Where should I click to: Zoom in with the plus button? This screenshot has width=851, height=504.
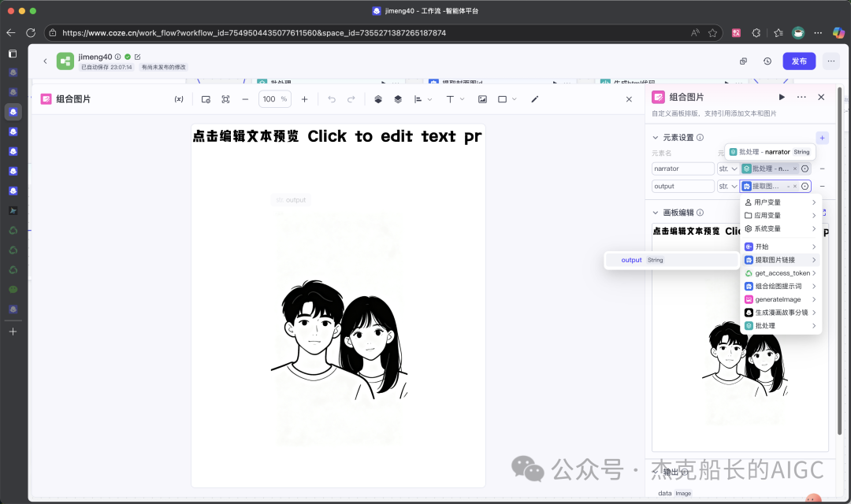(304, 99)
